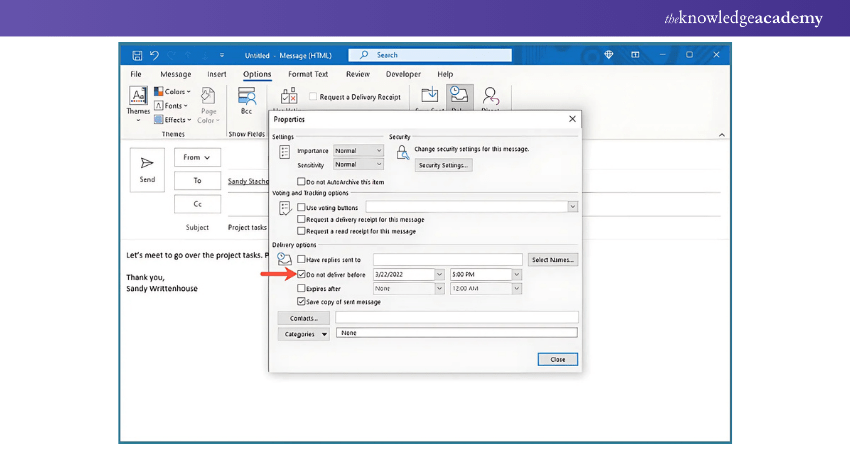Click the Save icon in title bar

point(135,55)
